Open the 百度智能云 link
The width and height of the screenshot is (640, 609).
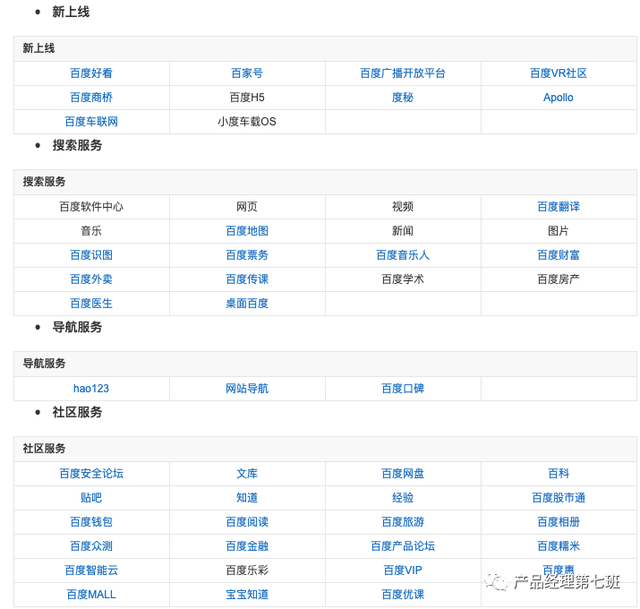pos(91,570)
